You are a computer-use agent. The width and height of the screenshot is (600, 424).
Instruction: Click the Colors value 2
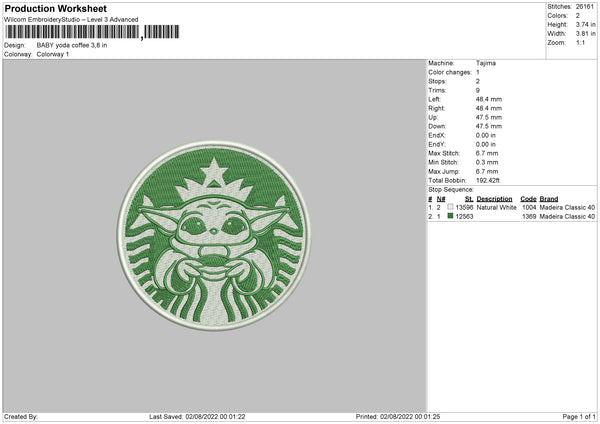[578, 16]
